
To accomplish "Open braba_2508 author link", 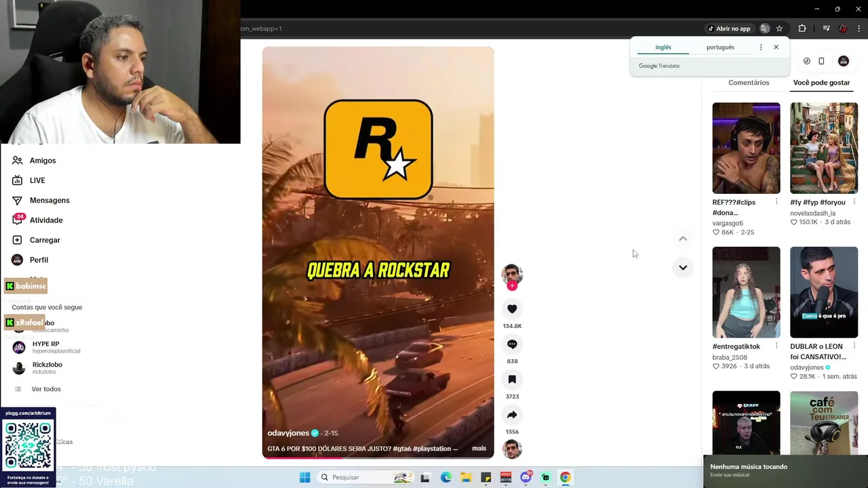I will pos(730,357).
